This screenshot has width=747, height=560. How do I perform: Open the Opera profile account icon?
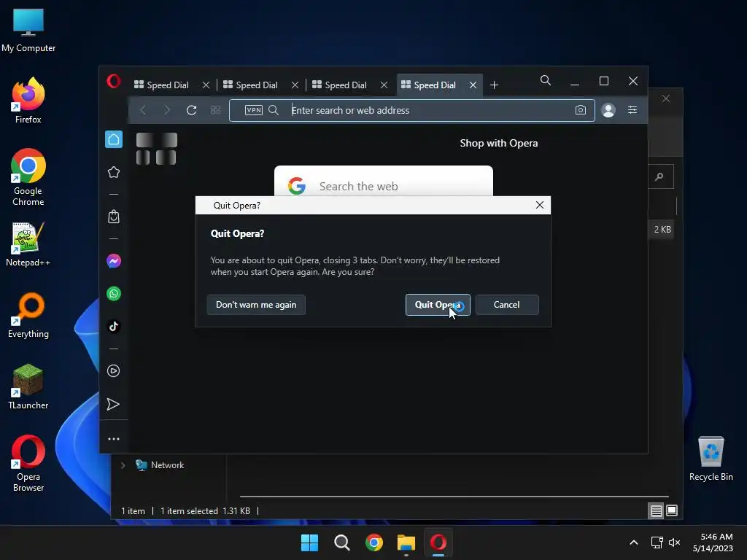[608, 111]
